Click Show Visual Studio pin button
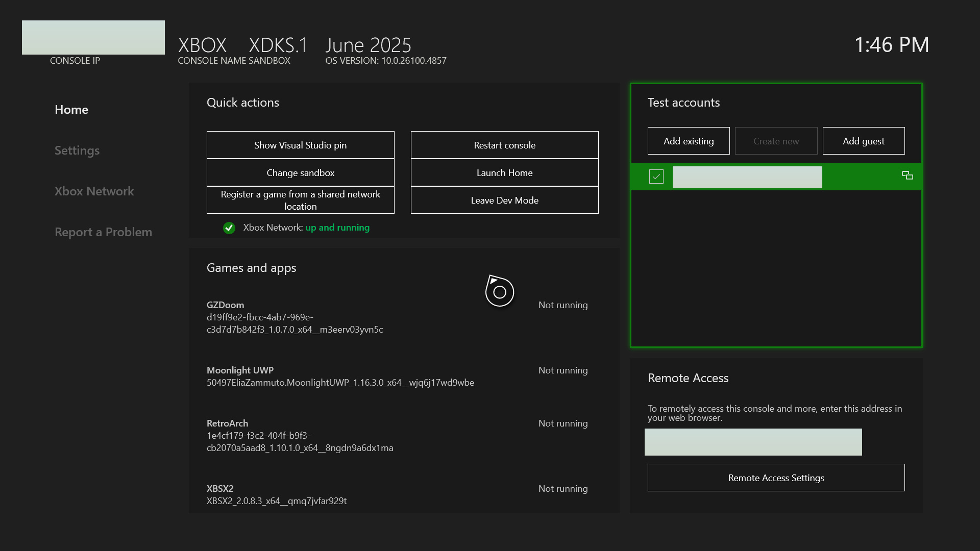 (x=301, y=145)
